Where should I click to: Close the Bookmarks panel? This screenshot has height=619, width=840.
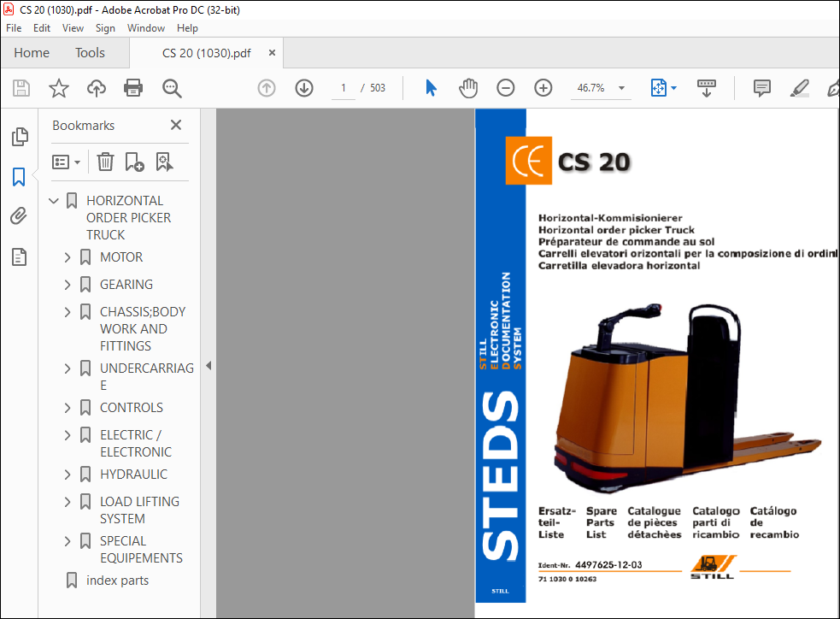pyautogui.click(x=176, y=125)
